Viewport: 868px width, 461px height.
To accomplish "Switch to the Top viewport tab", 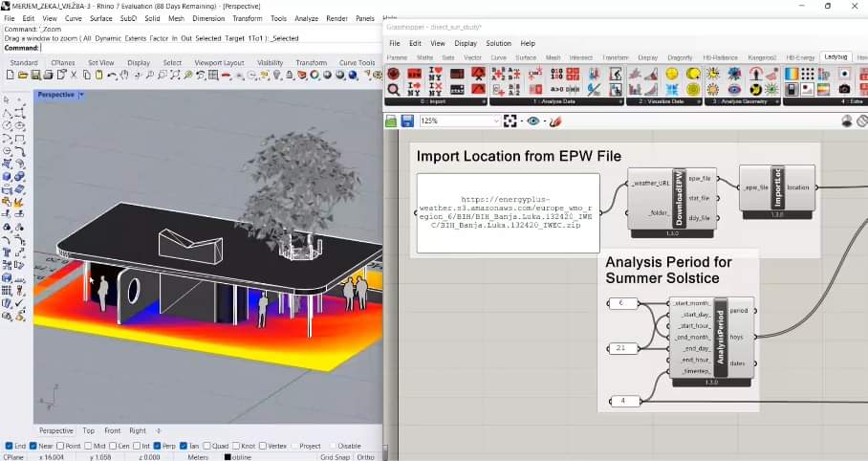I will click(x=88, y=430).
